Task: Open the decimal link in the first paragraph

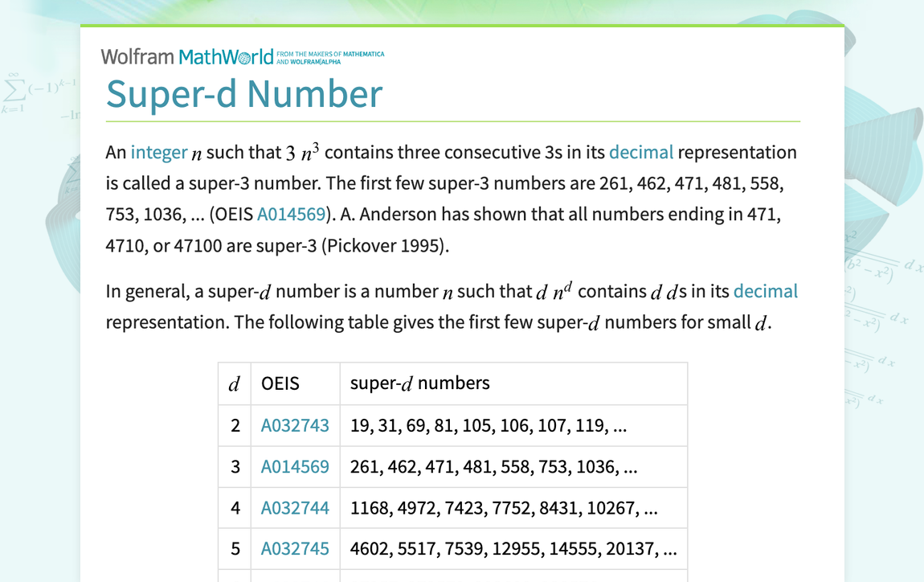Action: pos(641,152)
